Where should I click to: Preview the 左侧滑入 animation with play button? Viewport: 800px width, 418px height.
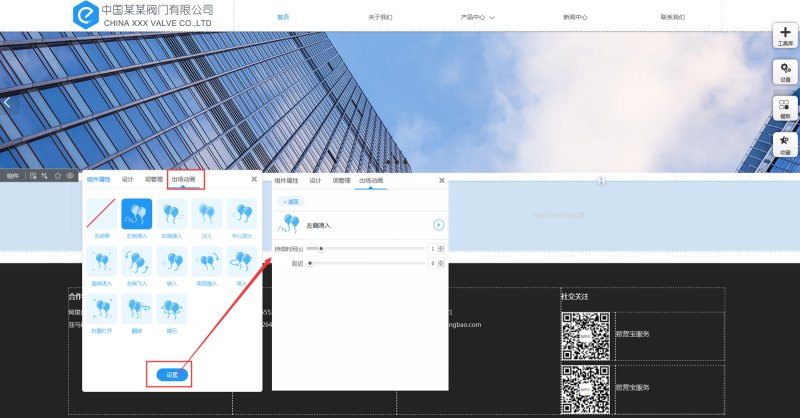[x=438, y=225]
